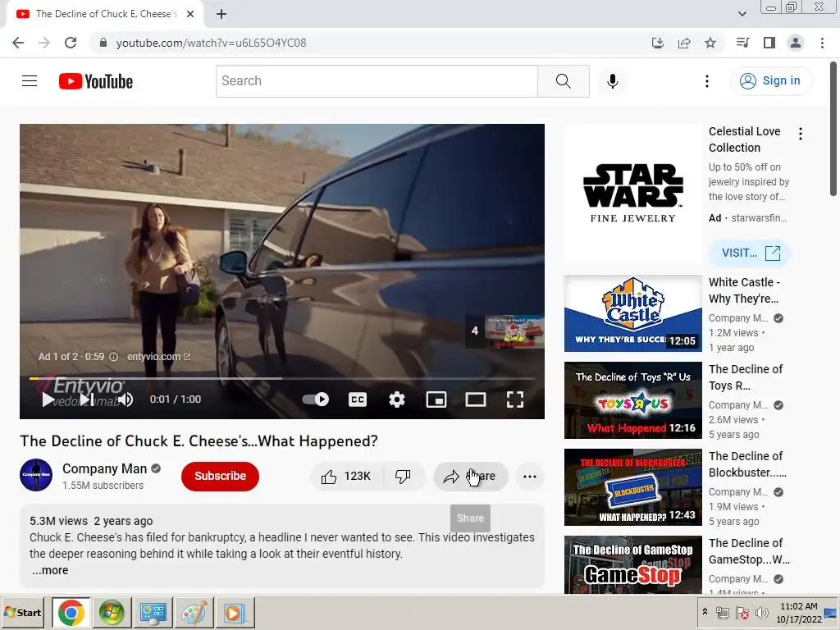This screenshot has height=630, width=840.
Task: Open The Decline of GameStop thumbnail
Action: (x=632, y=564)
